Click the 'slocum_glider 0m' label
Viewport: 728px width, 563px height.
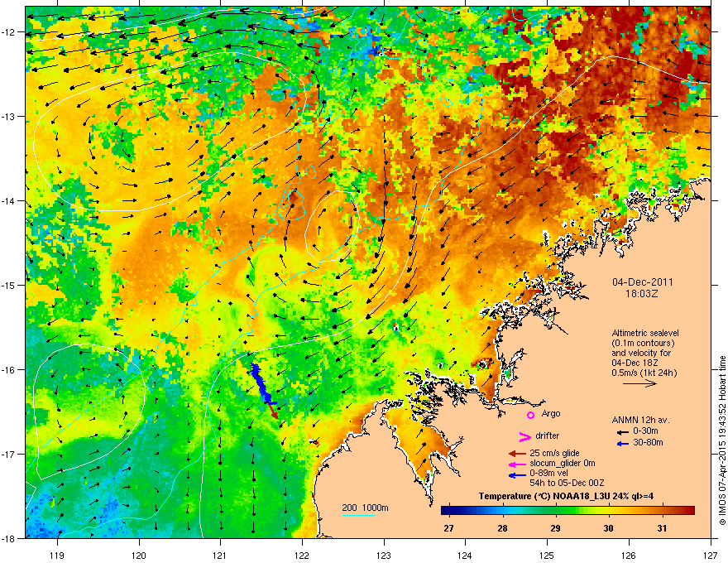pyautogui.click(x=563, y=464)
